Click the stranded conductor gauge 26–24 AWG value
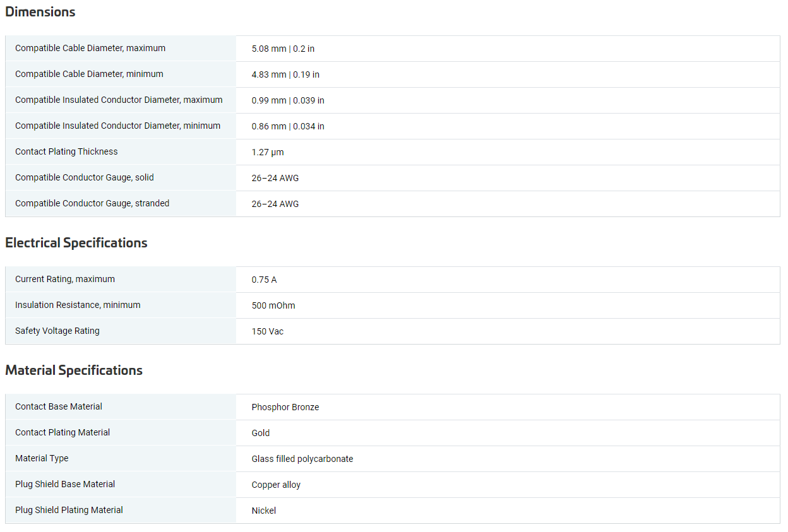Image resolution: width=788 pixels, height=532 pixels. (275, 204)
